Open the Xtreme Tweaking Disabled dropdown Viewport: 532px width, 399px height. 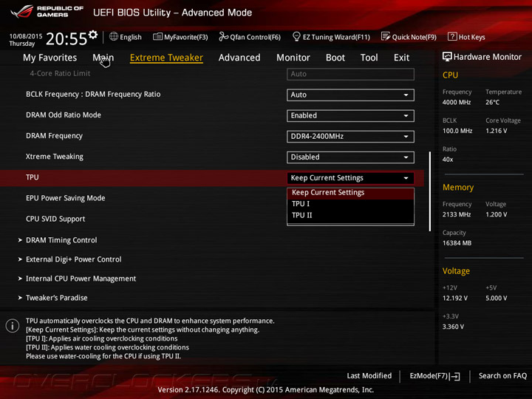350,157
